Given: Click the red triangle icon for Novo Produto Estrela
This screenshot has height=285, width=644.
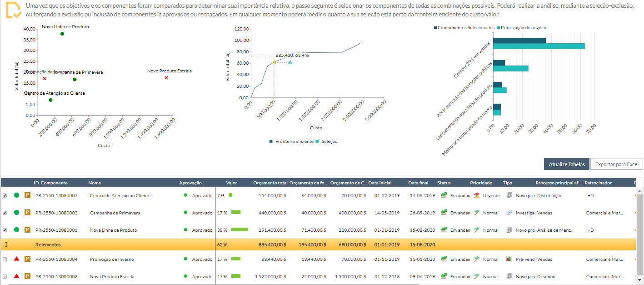Looking at the screenshot, I should [x=16, y=276].
